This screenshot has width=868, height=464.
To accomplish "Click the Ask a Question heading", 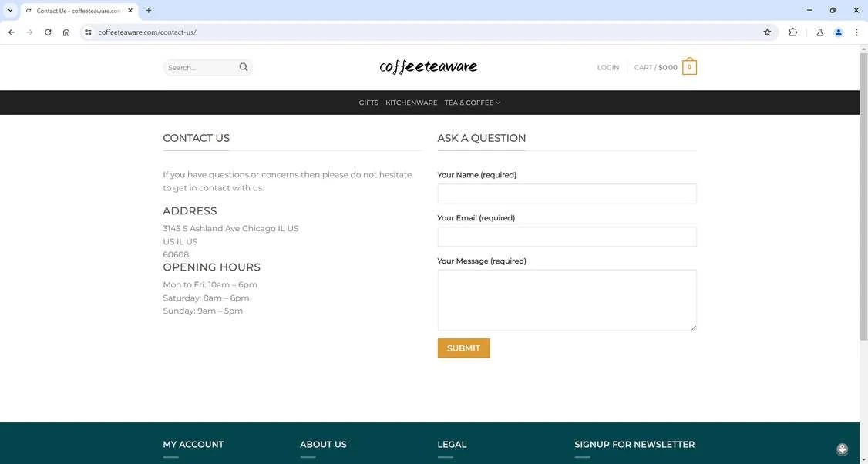I will tap(482, 138).
